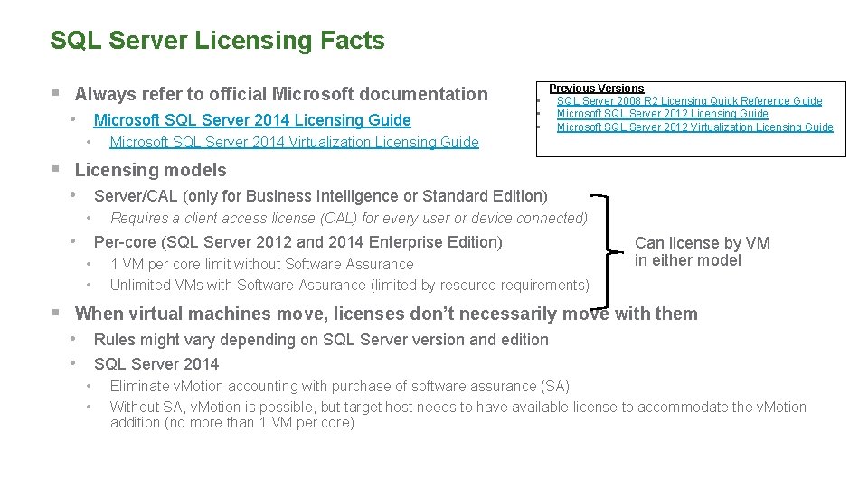Click the 'Per-core (SQL Server 2012 and 2014' line

click(297, 242)
